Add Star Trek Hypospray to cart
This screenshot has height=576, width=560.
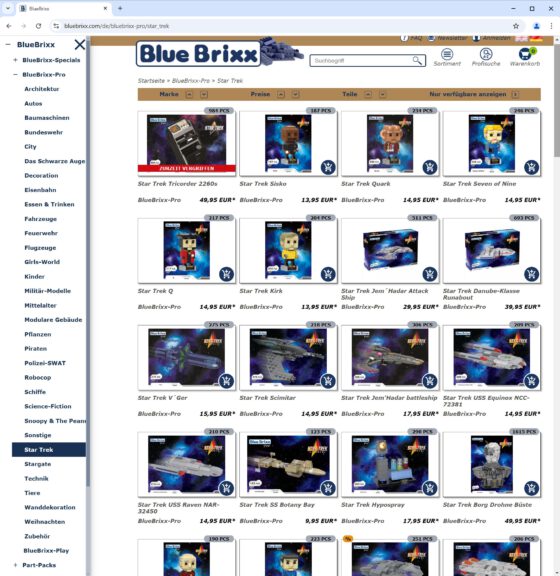430,488
